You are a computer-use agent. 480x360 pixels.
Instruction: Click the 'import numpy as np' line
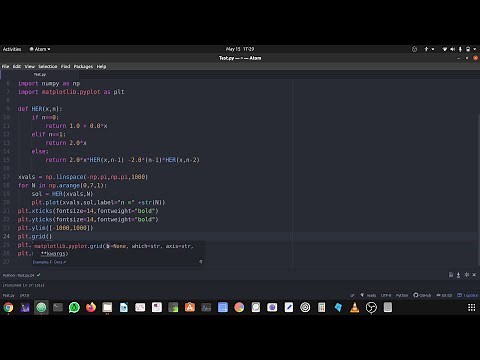pos(49,83)
